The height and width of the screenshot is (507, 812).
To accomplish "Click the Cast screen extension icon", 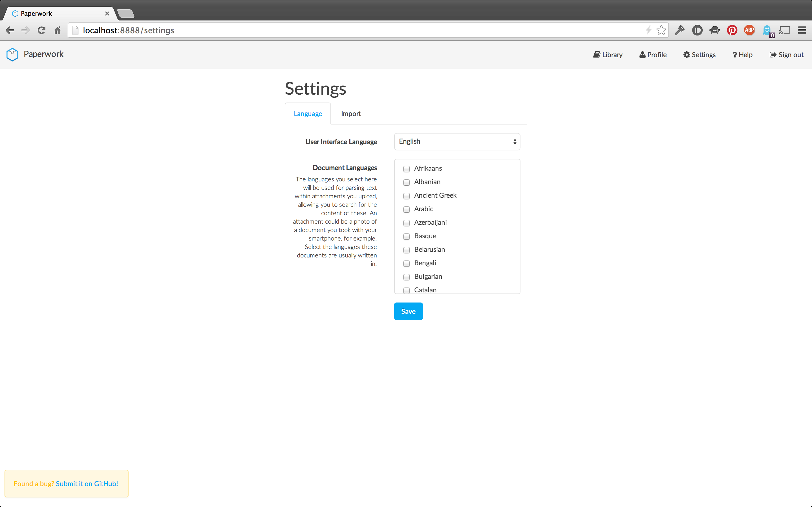I will point(784,30).
